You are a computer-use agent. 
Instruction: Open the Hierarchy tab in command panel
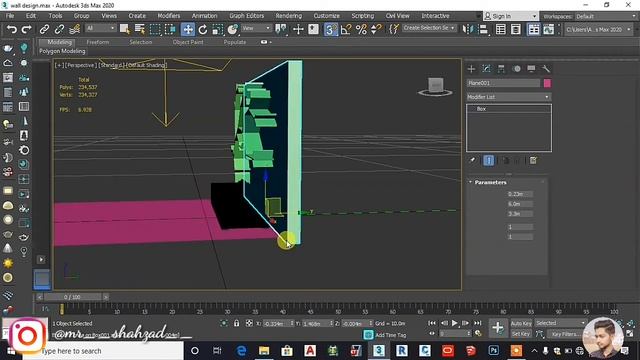(501, 69)
